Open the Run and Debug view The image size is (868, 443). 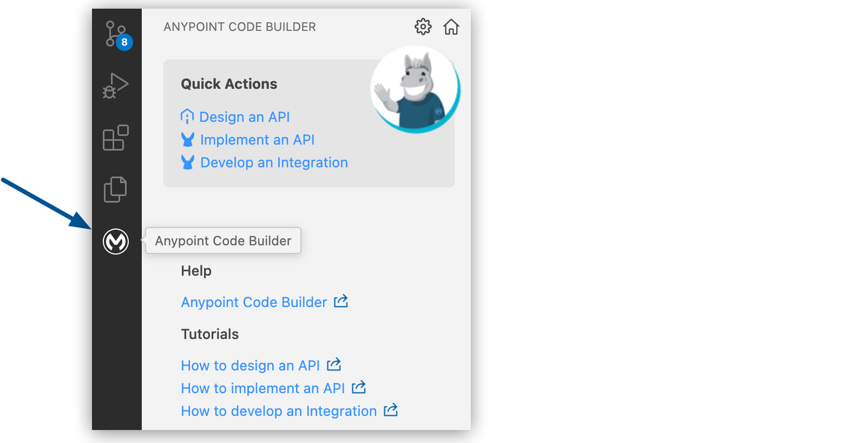coord(116,86)
